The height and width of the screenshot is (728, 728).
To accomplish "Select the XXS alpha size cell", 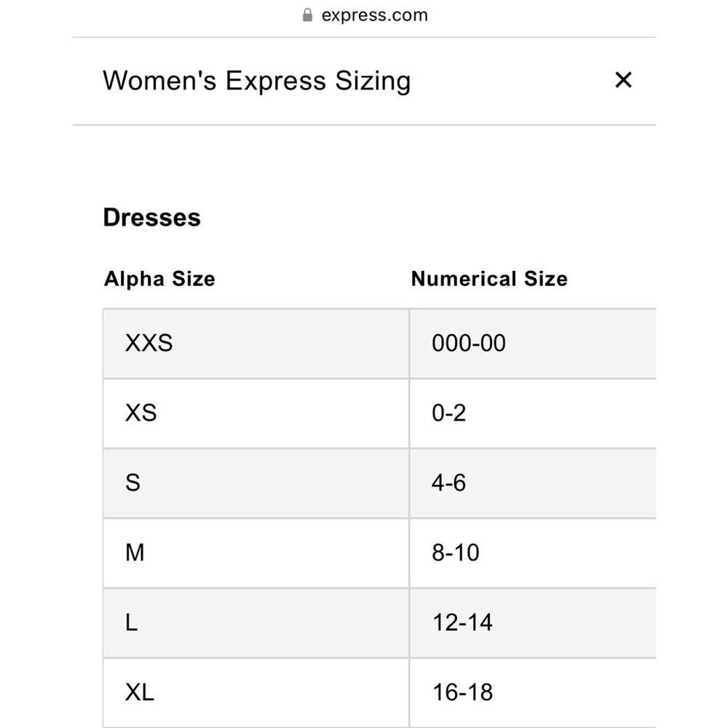I will [256, 344].
